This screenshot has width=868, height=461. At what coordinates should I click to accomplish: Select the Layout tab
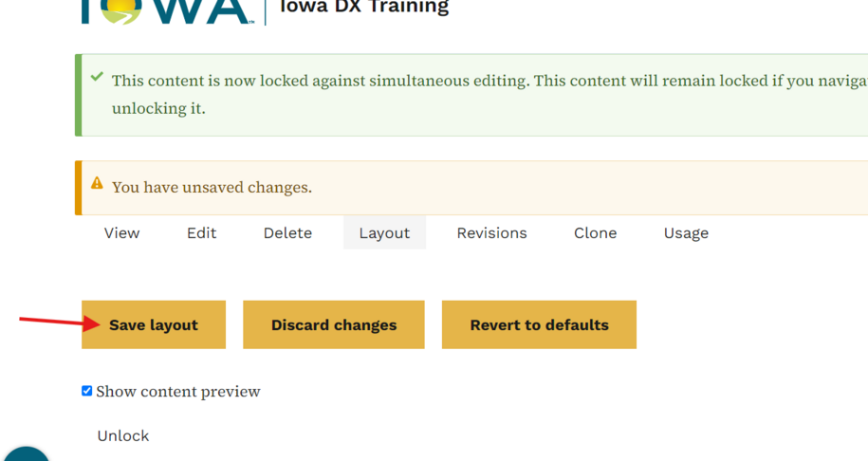(385, 233)
